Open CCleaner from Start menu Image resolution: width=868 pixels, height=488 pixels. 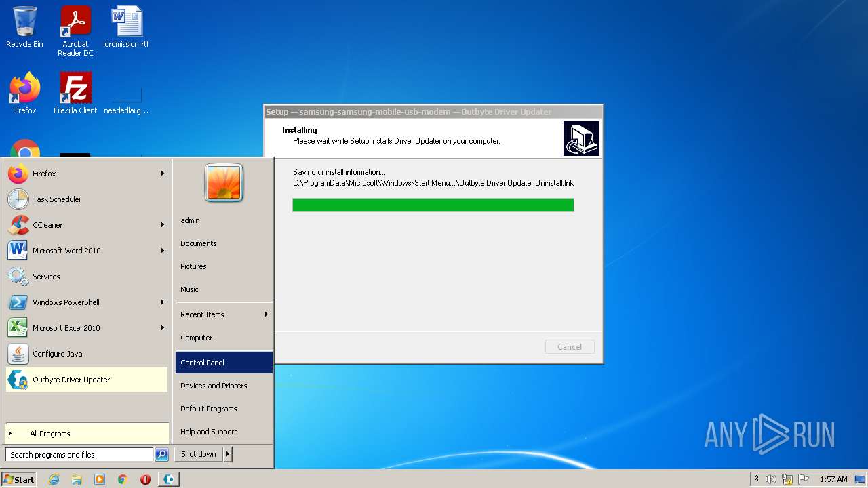click(86, 225)
